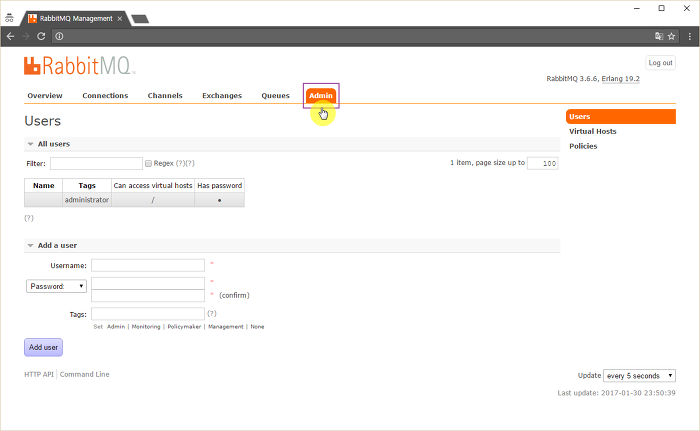
Task: Click the Erlang 19.2 version link
Action: point(621,79)
